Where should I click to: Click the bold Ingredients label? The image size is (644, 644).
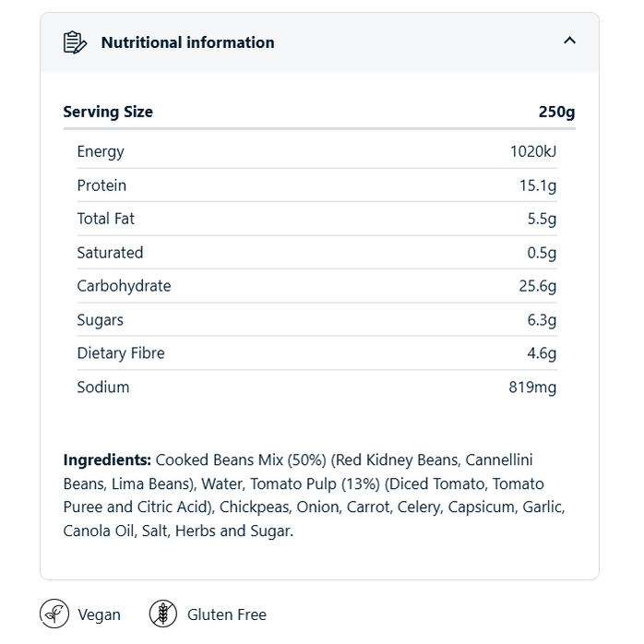click(107, 459)
